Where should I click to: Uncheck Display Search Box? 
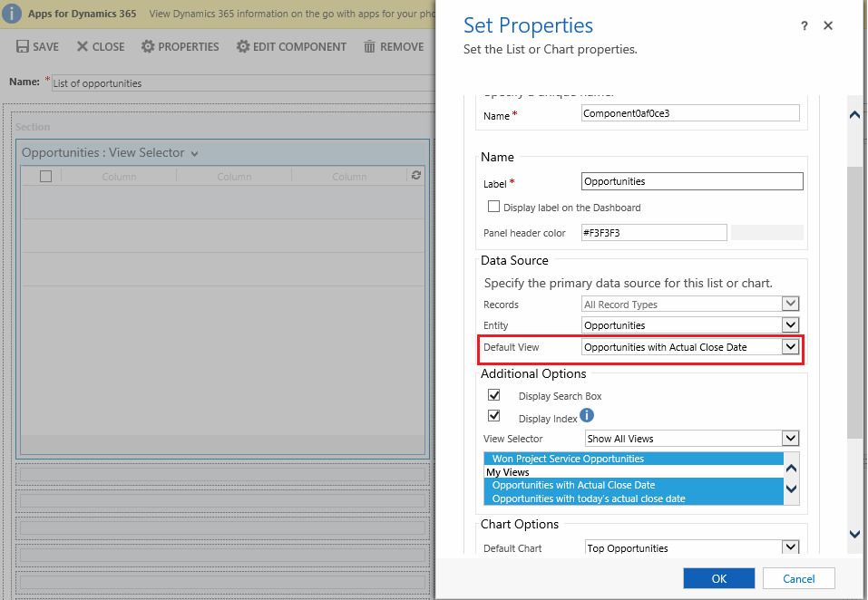tap(493, 395)
